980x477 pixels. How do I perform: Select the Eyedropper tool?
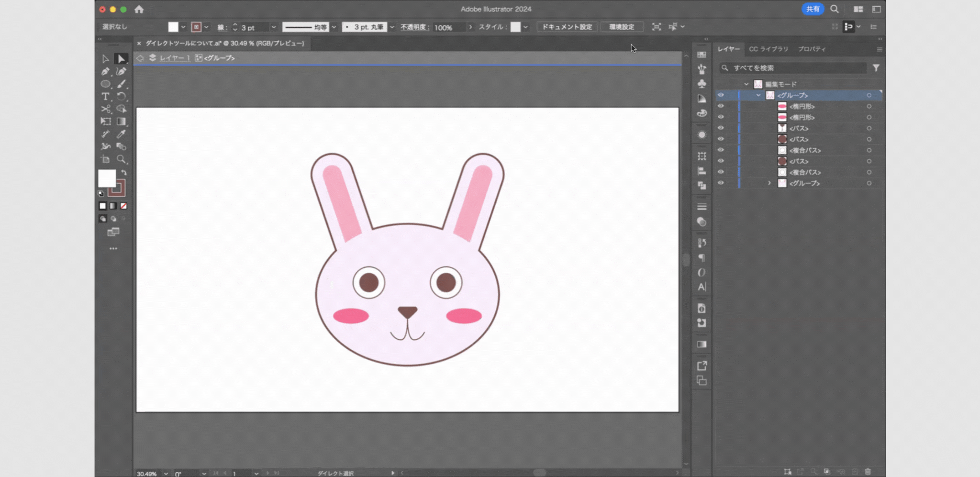pyautogui.click(x=121, y=134)
